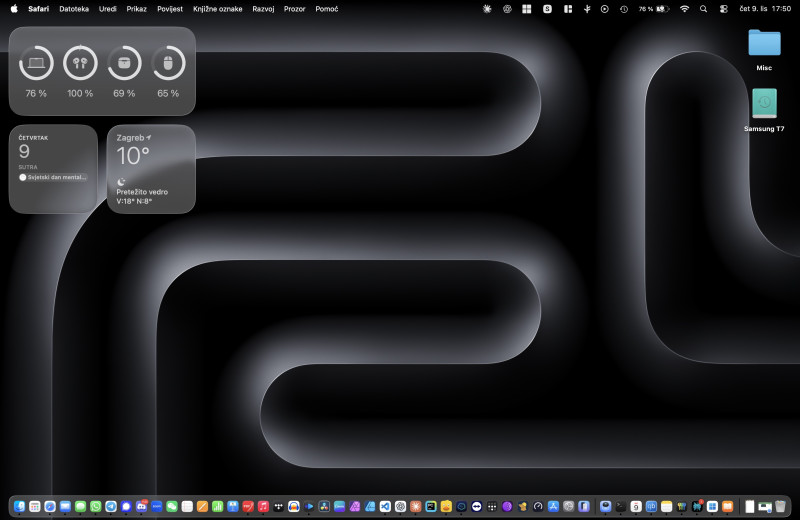
Task: Open Control Center in menu bar
Action: [723, 9]
